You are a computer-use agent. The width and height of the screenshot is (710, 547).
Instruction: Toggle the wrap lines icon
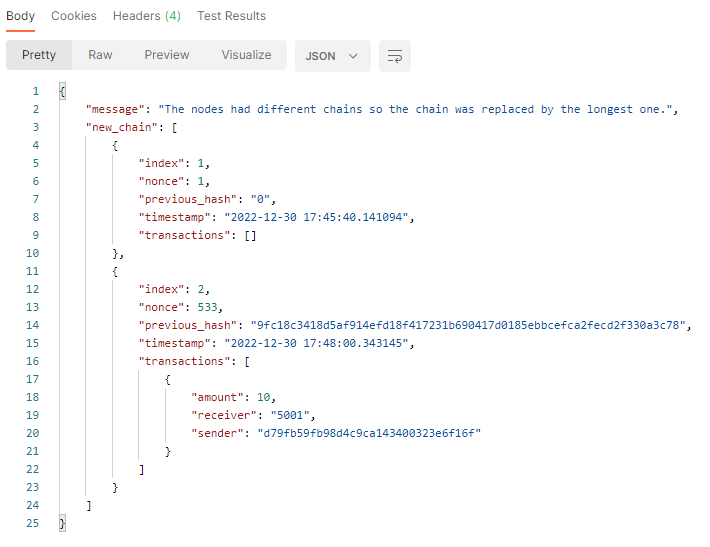click(395, 56)
